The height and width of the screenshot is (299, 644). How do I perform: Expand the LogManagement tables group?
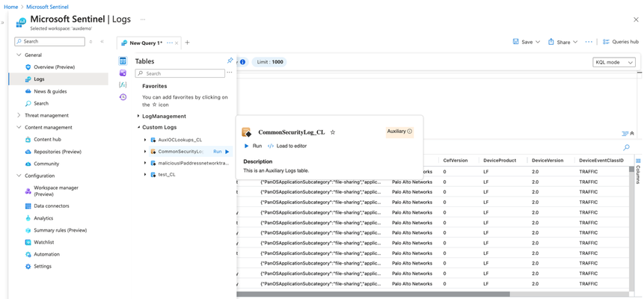click(x=138, y=116)
